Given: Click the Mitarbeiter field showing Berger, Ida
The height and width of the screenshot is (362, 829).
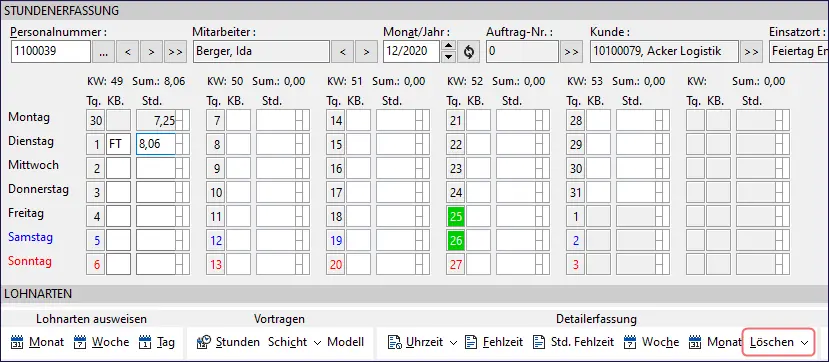Looking at the screenshot, I should tap(261, 52).
